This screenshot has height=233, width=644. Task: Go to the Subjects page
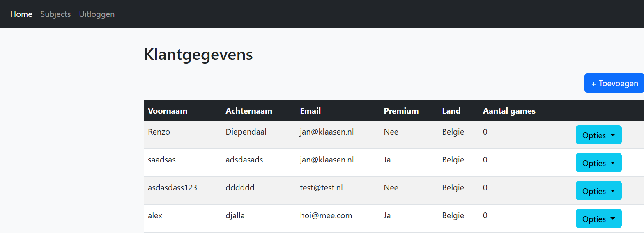(55, 14)
